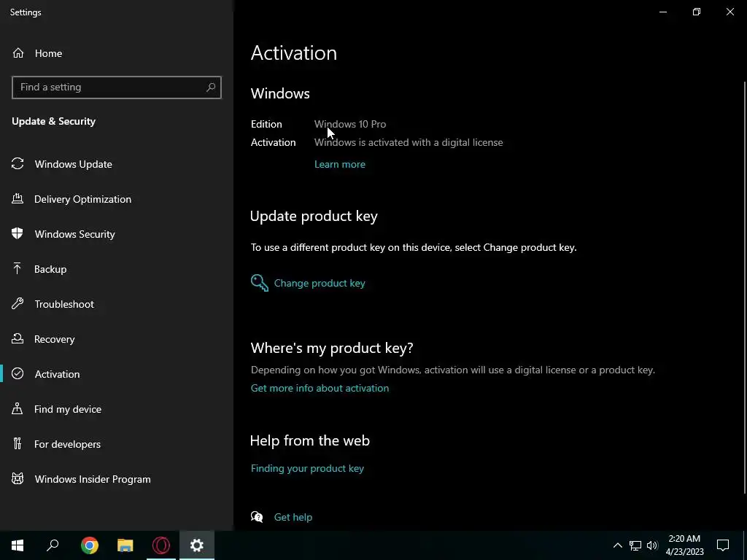The height and width of the screenshot is (560, 747).
Task: Switch to Opera browser in taskbar
Action: (161, 545)
